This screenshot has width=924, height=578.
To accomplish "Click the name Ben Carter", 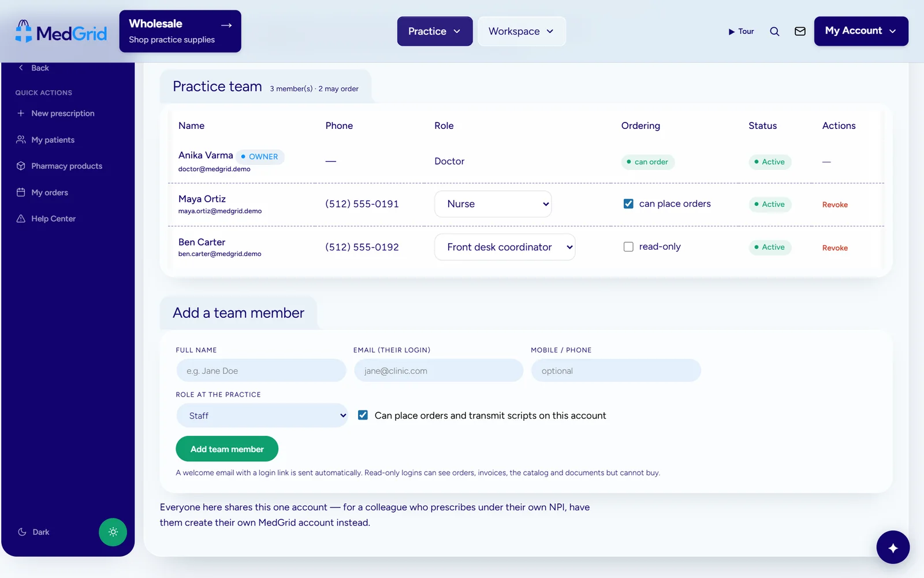I will [x=202, y=242].
